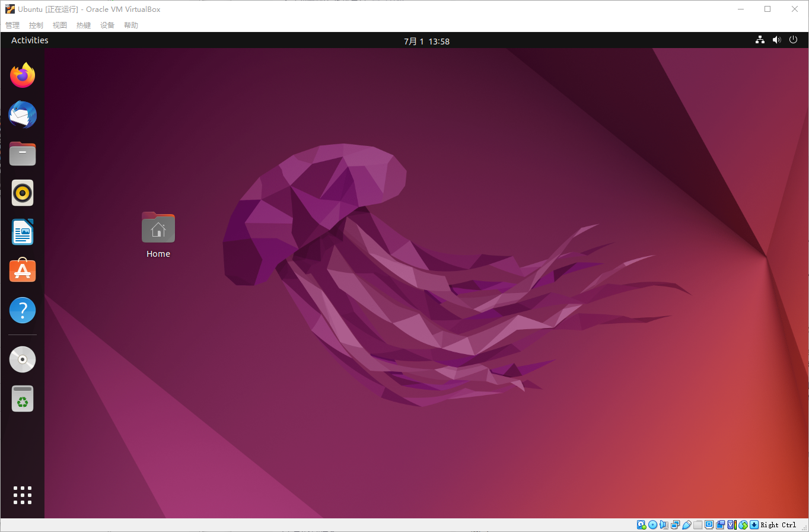This screenshot has height=532, width=809.
Task: Click VirtualBox recording status icon
Action: tap(720, 525)
